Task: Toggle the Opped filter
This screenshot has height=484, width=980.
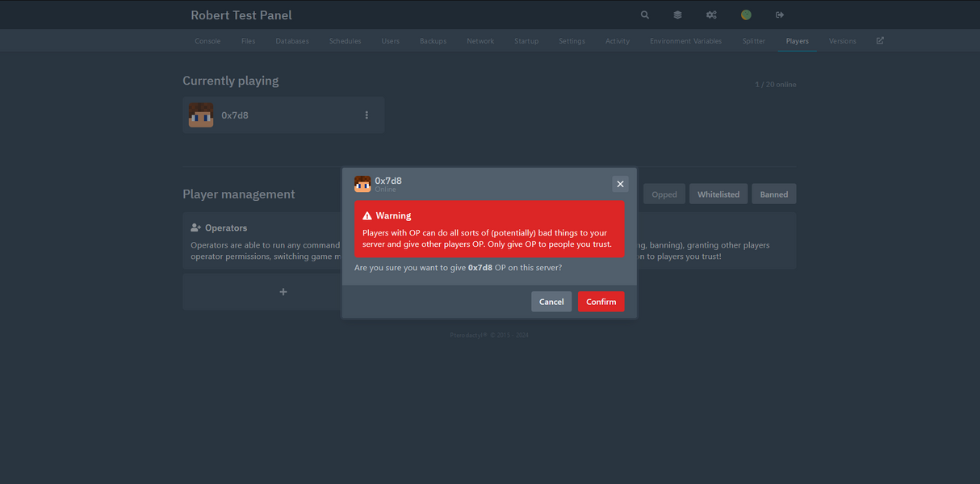Action: 664,194
